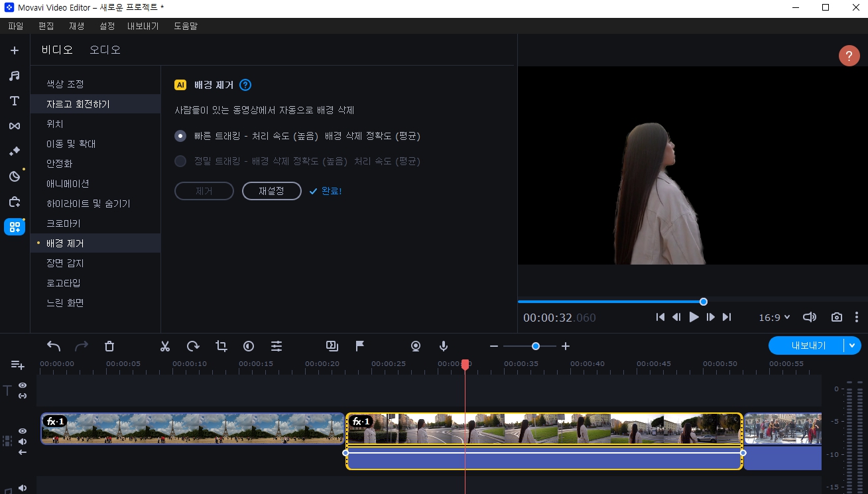Toggle visibility of the video track

coord(23,431)
